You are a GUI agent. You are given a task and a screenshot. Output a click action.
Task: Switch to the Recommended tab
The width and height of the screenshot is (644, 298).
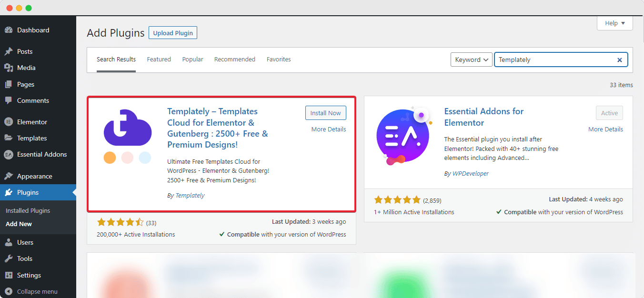[235, 60]
